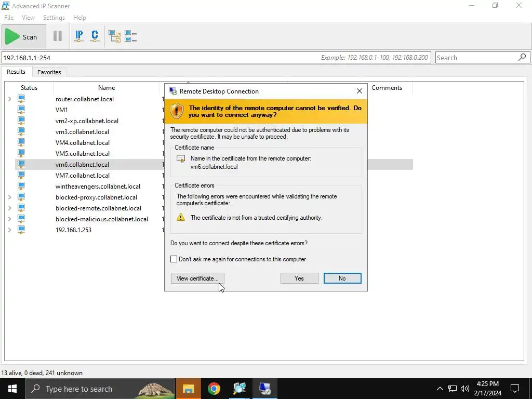Expand the blocked-remote.collabnet.local row
Viewport: 532px width, 399px height.
click(9, 208)
